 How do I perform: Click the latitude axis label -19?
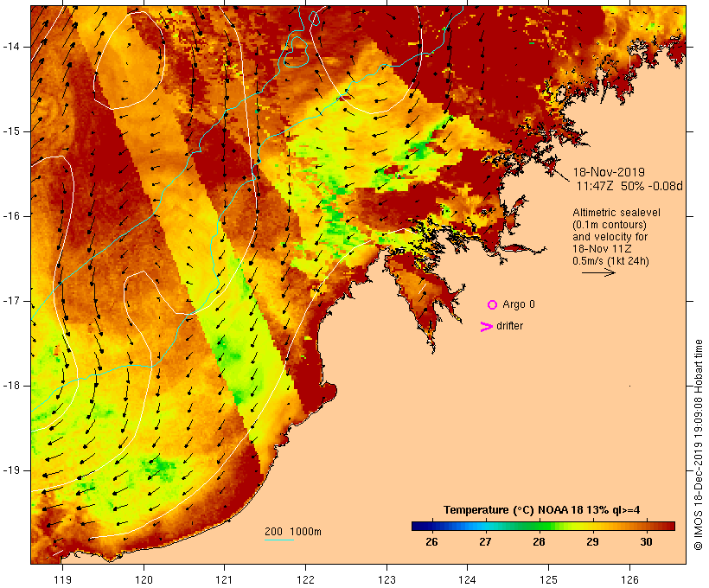(x=11, y=470)
